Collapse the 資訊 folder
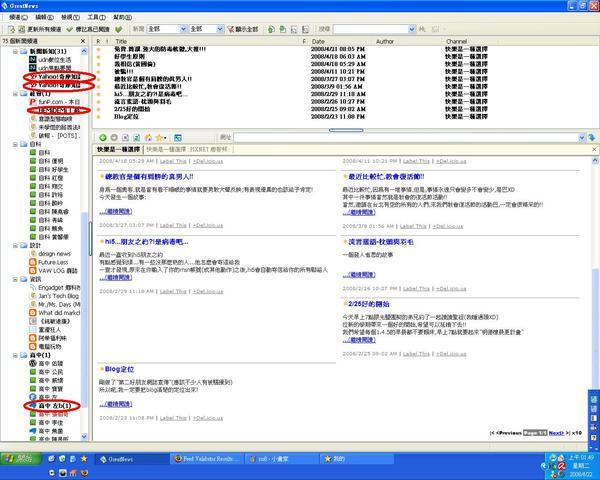The image size is (600, 480). click(x=15, y=279)
